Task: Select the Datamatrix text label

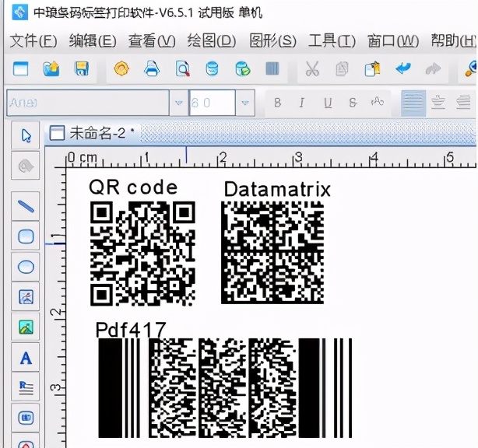Action: pyautogui.click(x=277, y=189)
